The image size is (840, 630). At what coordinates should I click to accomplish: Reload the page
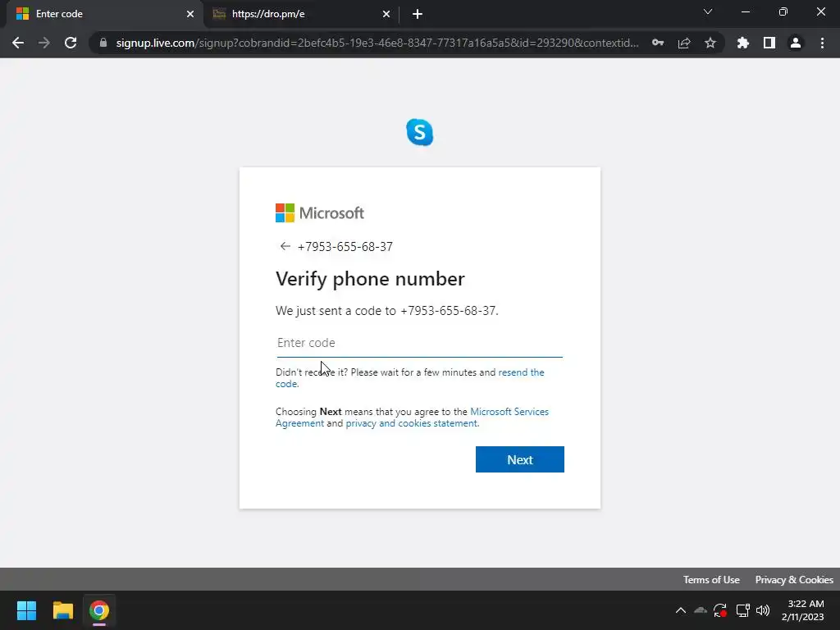(71, 43)
